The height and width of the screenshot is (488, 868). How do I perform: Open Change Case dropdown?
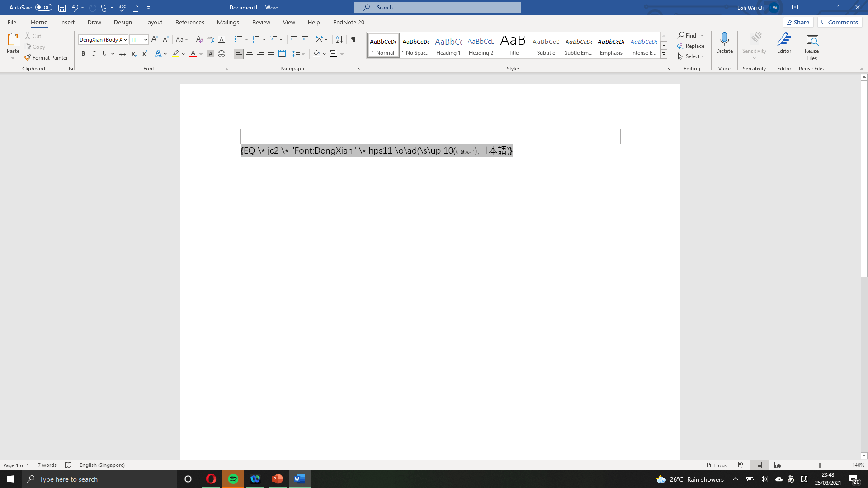(x=182, y=40)
